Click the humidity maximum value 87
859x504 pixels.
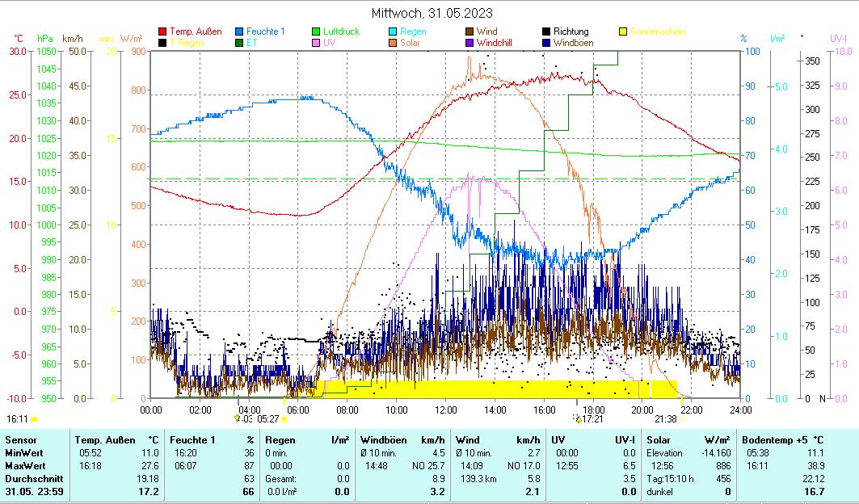(x=249, y=466)
